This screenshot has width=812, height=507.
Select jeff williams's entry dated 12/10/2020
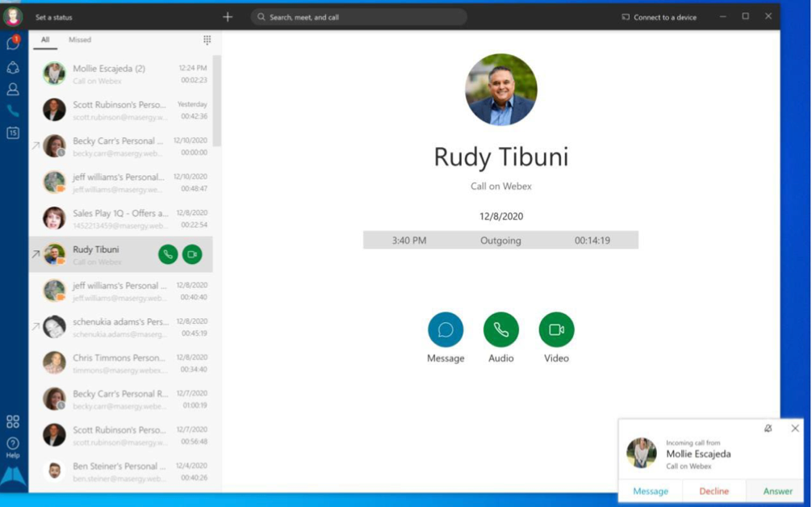click(x=120, y=182)
